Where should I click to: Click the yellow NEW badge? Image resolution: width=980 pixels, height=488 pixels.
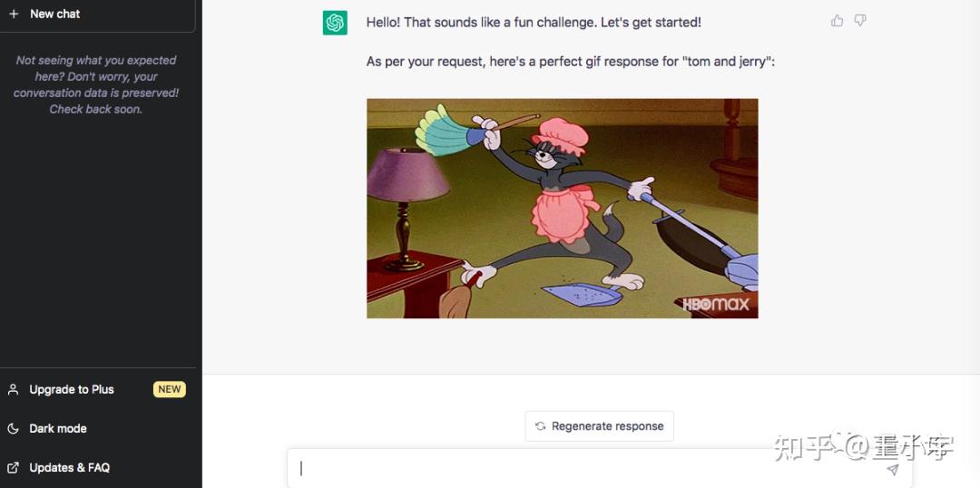pyautogui.click(x=170, y=389)
